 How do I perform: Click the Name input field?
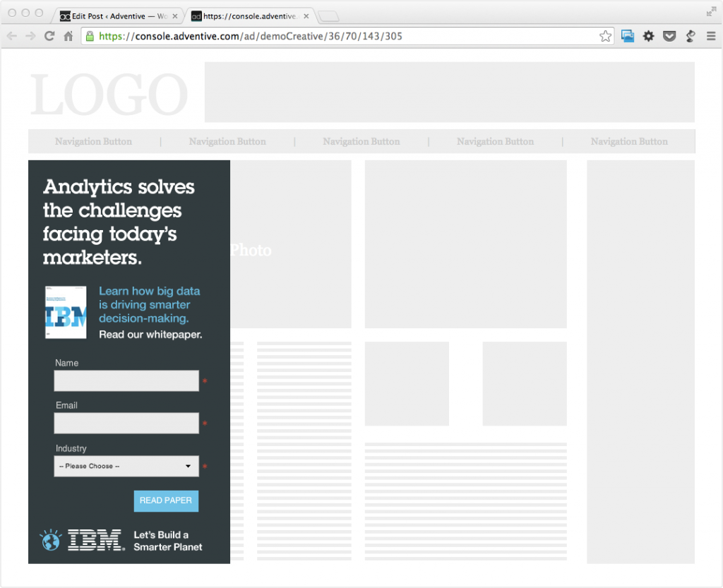(126, 381)
